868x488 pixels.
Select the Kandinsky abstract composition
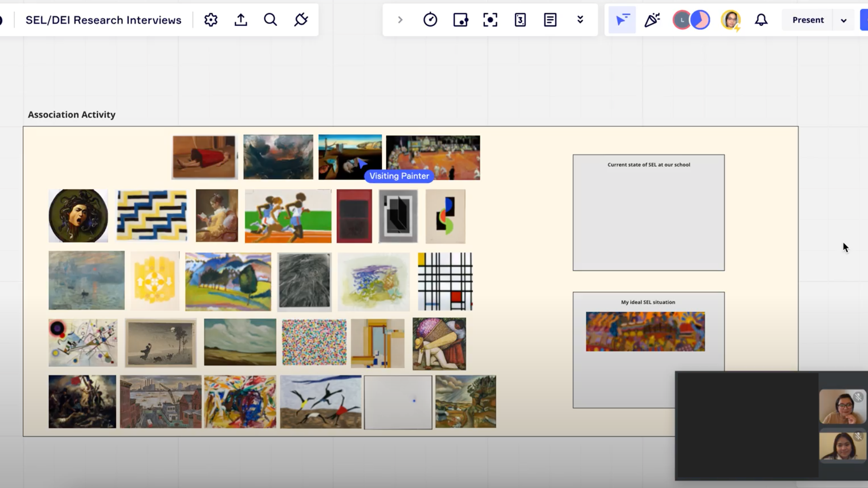coord(83,343)
